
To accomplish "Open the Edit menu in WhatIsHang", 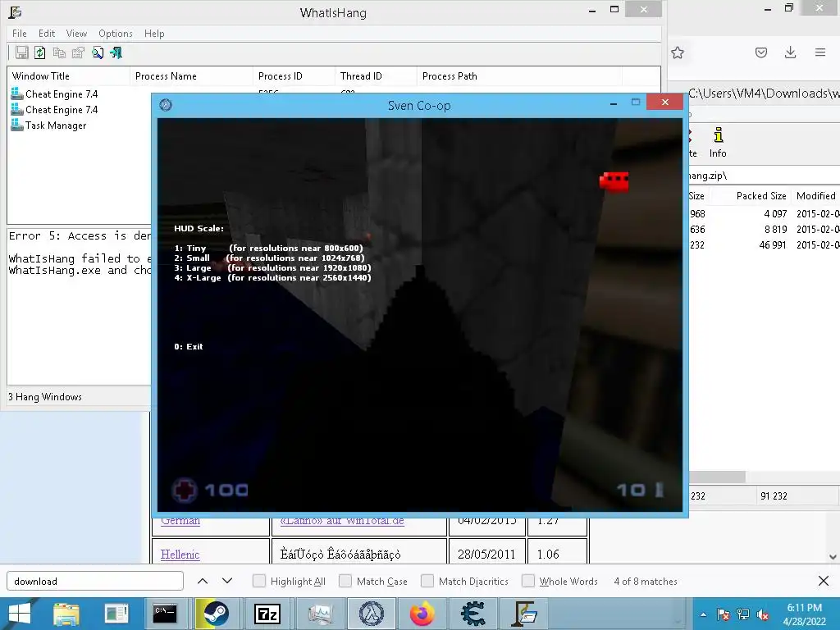I will tap(47, 33).
